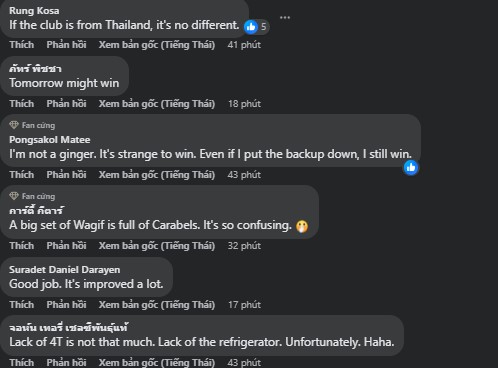This screenshot has height=368, width=498.
Task: Like Rung Kosa's comment with Thích
Action: click(x=22, y=45)
